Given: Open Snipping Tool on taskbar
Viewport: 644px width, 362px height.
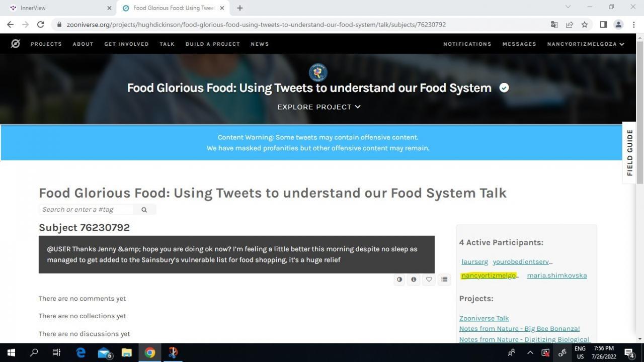Looking at the screenshot, I should (x=173, y=352).
